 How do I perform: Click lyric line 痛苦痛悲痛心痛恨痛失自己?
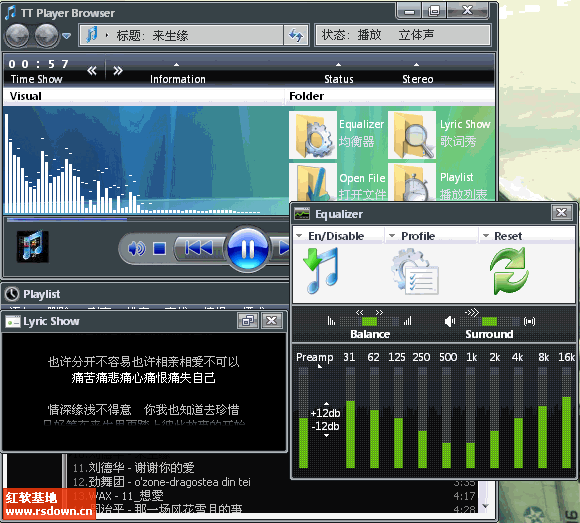pyautogui.click(x=144, y=378)
